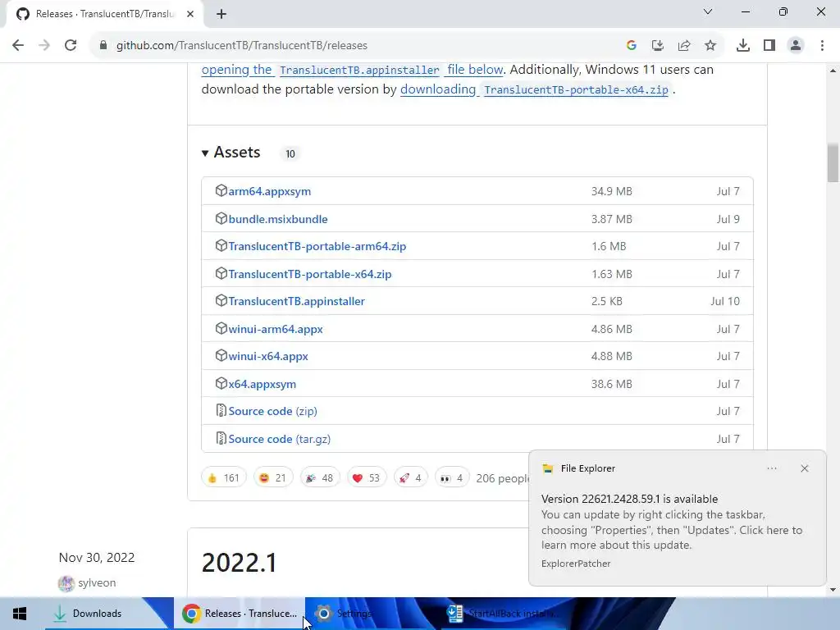Download arm64.appxsym asset
The image size is (840, 630).
point(269,191)
